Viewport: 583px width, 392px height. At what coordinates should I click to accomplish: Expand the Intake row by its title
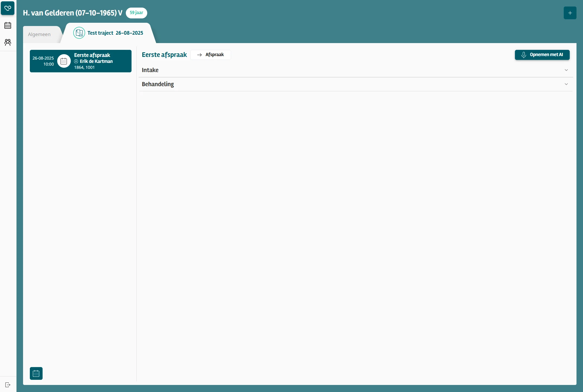click(x=150, y=70)
